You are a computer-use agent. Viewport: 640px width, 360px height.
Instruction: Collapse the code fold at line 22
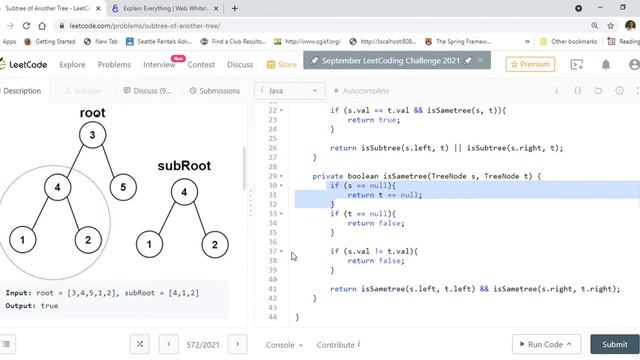click(x=281, y=110)
